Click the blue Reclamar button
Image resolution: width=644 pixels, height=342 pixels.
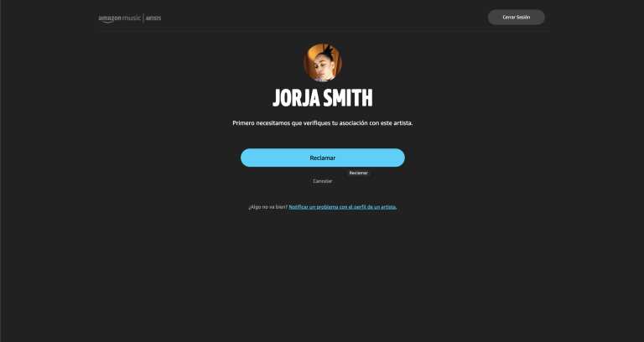coord(322,158)
